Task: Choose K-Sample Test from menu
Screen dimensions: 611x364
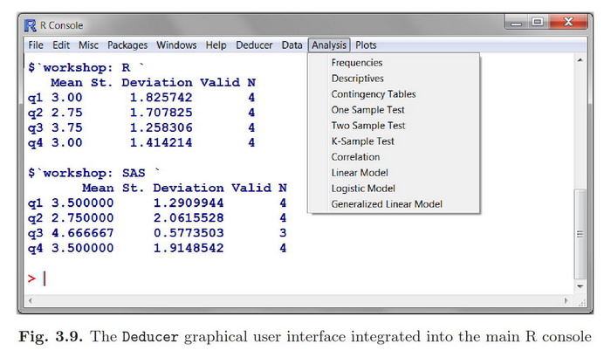Action: point(362,141)
